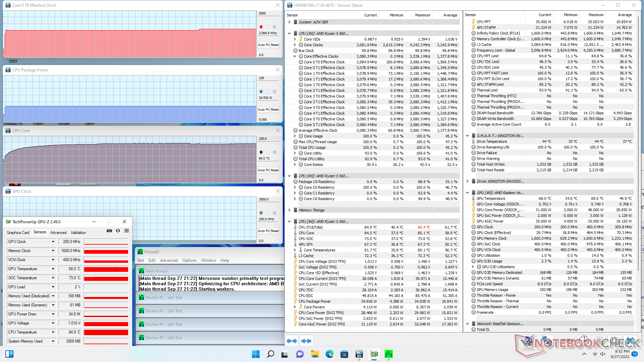Switch to the Graphics Card tab
Screen dimensions: 644x362
18,232
